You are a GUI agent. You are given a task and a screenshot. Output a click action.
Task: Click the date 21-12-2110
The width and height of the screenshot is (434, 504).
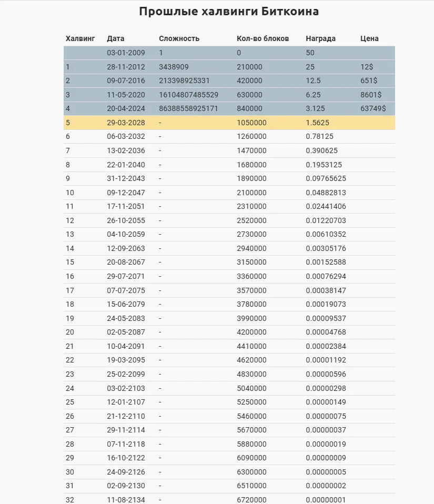[x=126, y=416]
